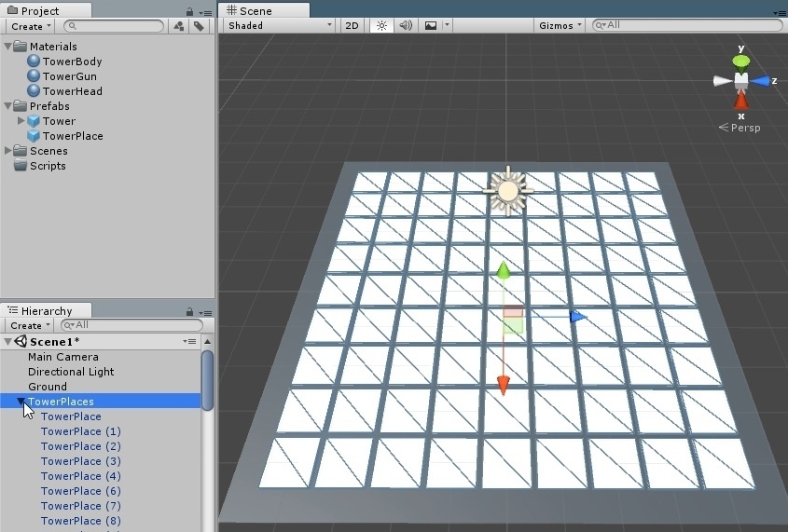
Task: Click the center cube of orientation gizmo
Action: coord(740,80)
